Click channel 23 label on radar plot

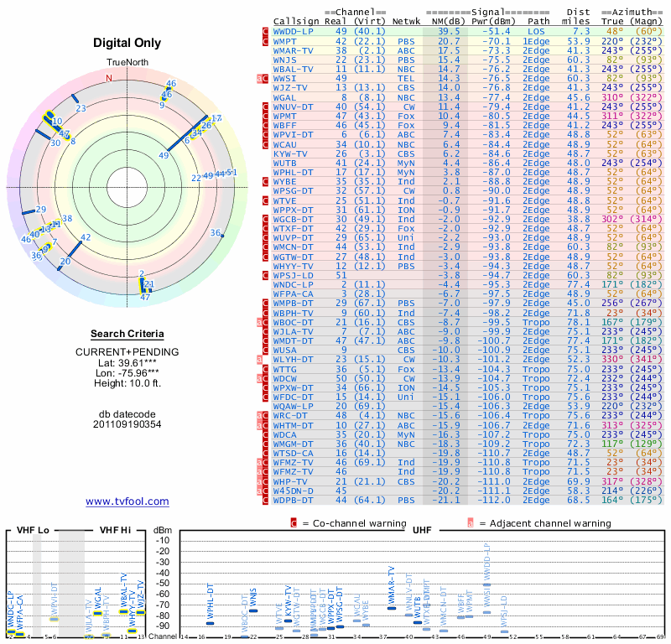(x=81, y=108)
